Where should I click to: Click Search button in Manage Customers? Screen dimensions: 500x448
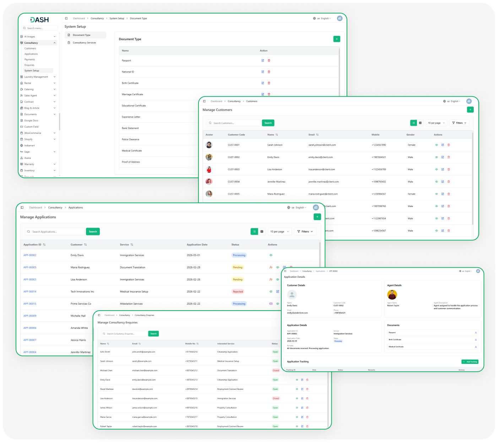pos(268,123)
